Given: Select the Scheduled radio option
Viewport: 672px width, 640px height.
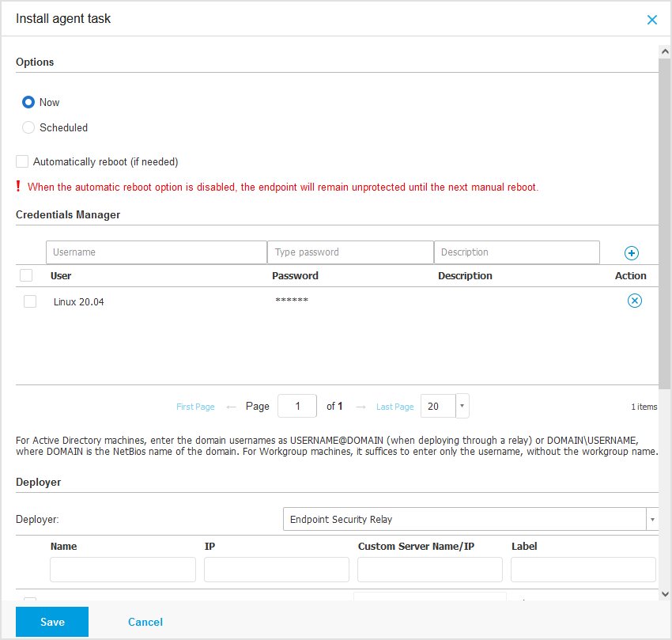Looking at the screenshot, I should point(28,127).
